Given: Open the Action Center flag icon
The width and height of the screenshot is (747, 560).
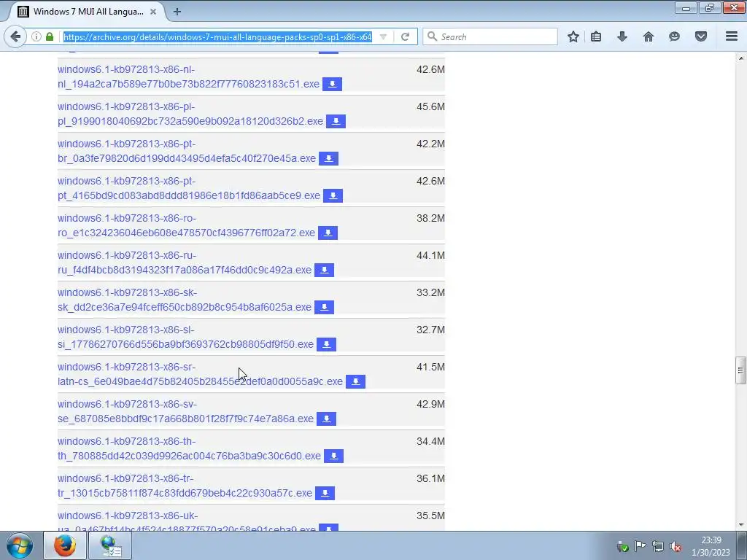Looking at the screenshot, I should 640,546.
